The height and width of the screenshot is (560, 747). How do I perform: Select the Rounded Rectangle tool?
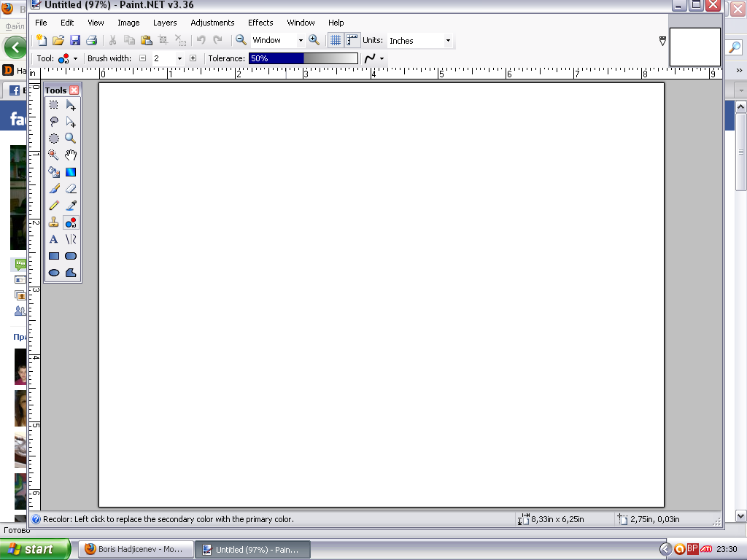pos(71,256)
